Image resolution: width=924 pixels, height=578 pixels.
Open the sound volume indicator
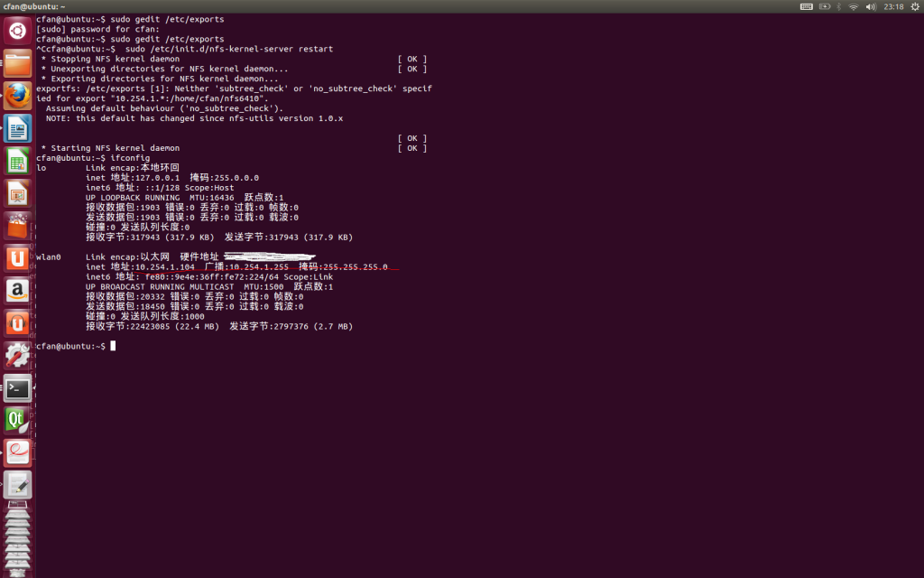click(871, 6)
